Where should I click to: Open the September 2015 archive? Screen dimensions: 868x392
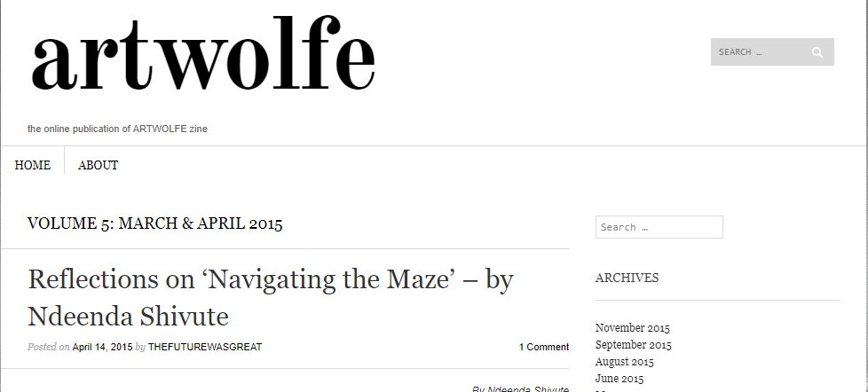(x=634, y=345)
